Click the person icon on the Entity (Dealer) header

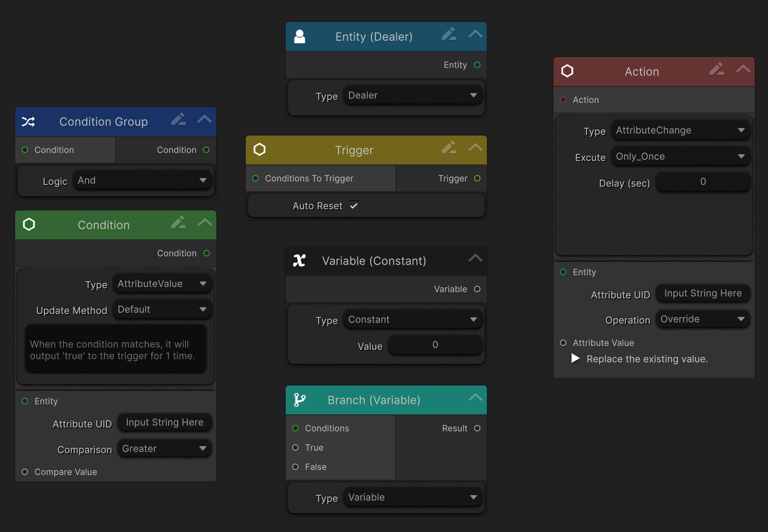299,37
